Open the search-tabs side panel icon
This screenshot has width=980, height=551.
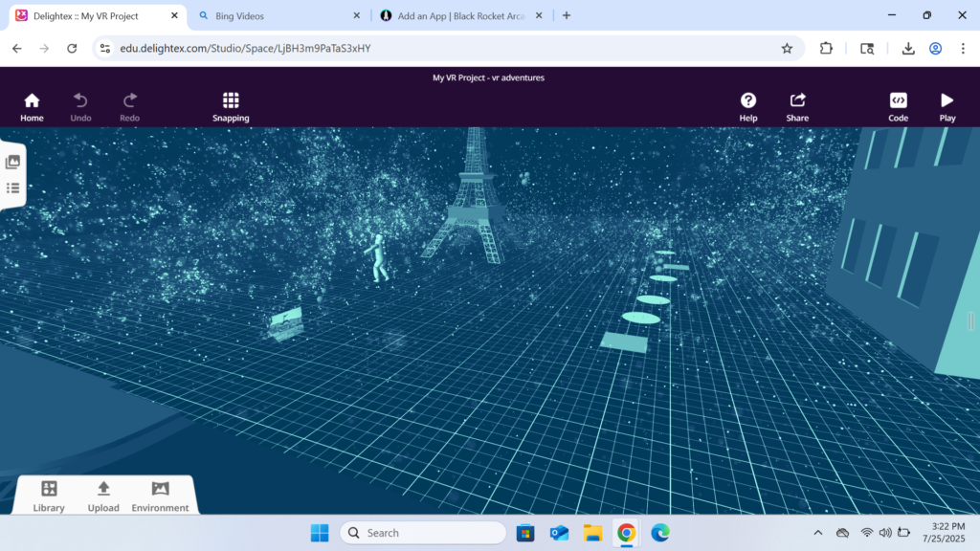click(867, 48)
